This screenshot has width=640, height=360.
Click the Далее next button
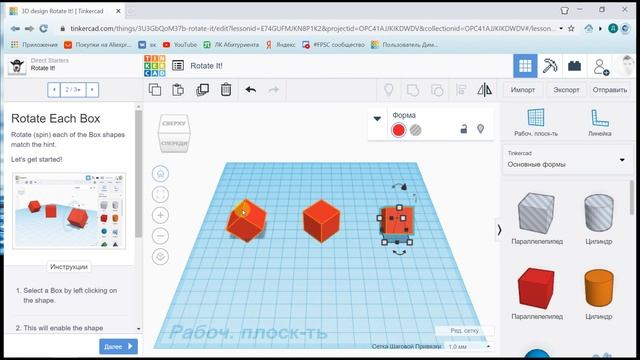click(118, 347)
